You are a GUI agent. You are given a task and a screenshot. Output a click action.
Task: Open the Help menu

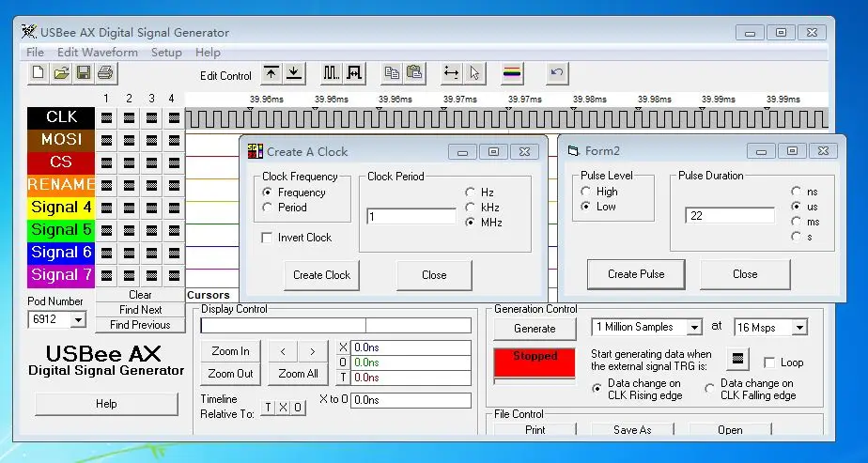(x=208, y=53)
